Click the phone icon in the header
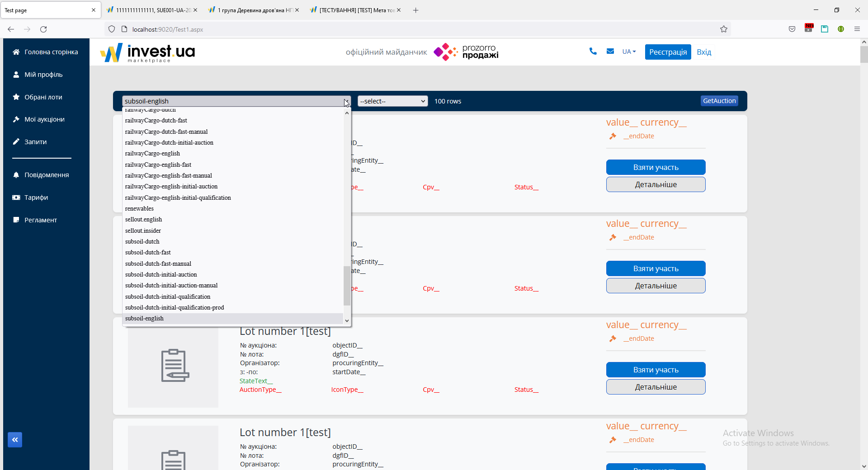Screen dimensions: 868x470 point(593,52)
